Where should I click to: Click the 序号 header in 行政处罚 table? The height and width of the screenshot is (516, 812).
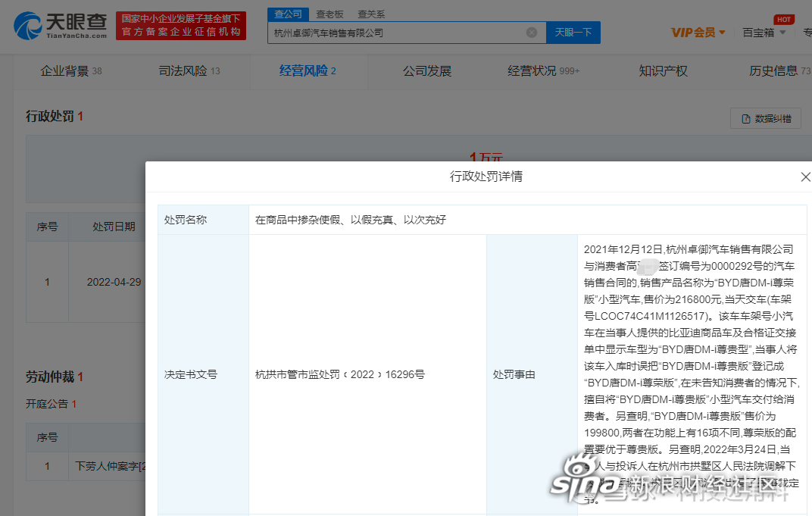(47, 227)
